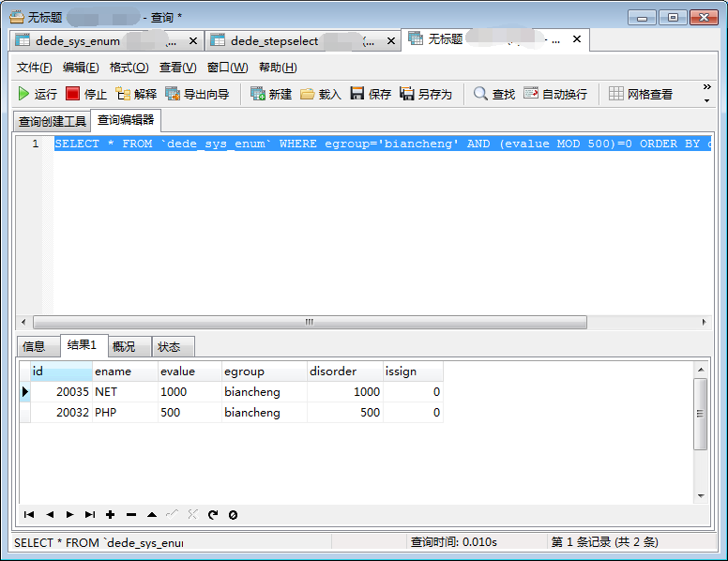
Task: Open the 查看(V) menu
Action: [x=177, y=68]
